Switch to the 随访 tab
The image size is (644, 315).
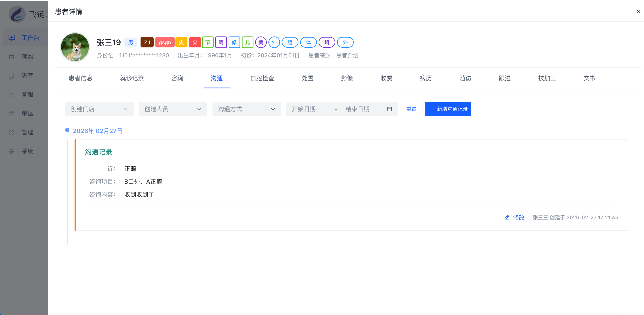pyautogui.click(x=465, y=78)
